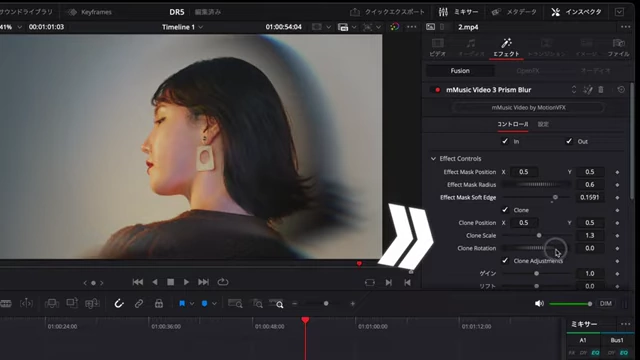
Task: Add keyframe for Gain
Action: pyautogui.click(x=617, y=274)
